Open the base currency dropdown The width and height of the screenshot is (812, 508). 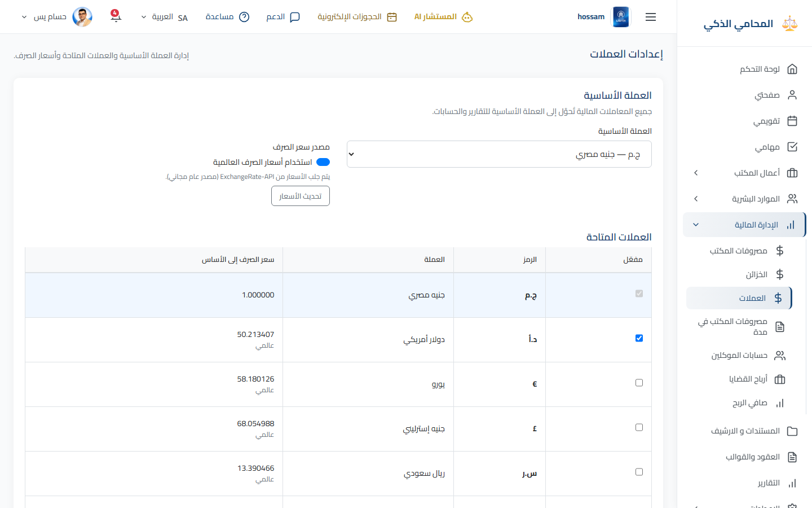[x=499, y=154]
